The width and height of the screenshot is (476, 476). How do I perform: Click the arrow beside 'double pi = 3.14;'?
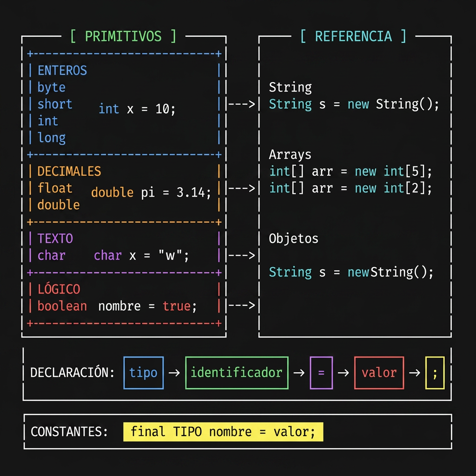pyautogui.click(x=242, y=188)
